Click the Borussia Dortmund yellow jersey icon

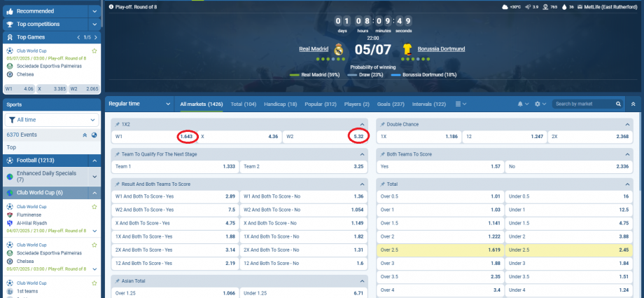407,49
